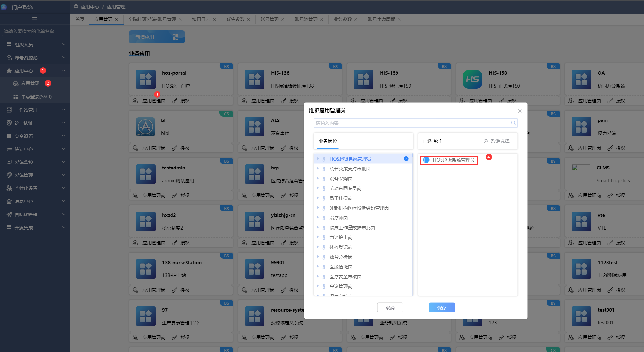This screenshot has width=644, height=352.
Task: Open pam application icon
Action: [581, 127]
